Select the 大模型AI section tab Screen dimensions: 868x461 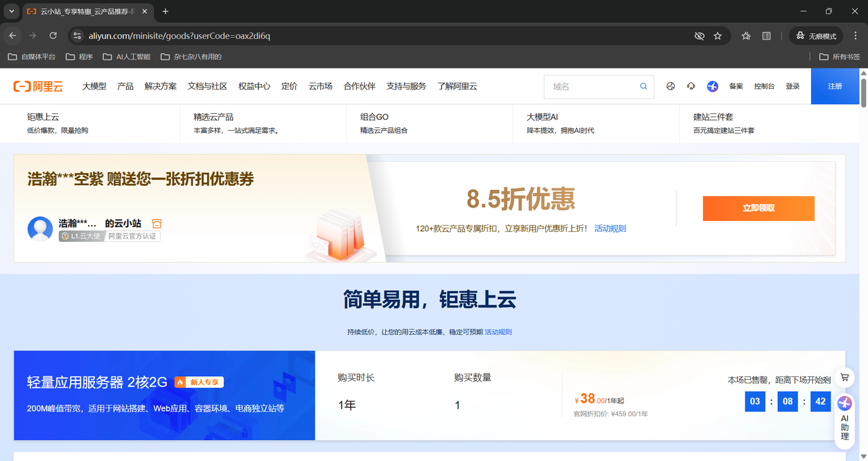point(597,123)
